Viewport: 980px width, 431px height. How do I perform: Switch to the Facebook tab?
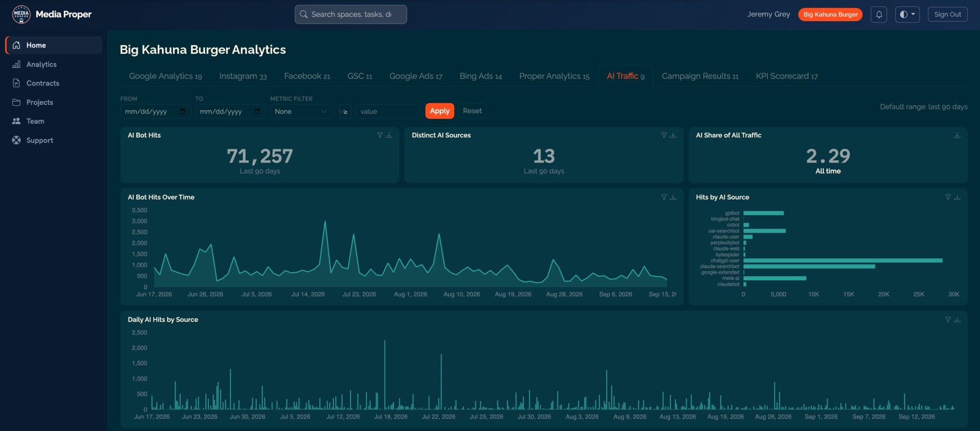tap(307, 76)
